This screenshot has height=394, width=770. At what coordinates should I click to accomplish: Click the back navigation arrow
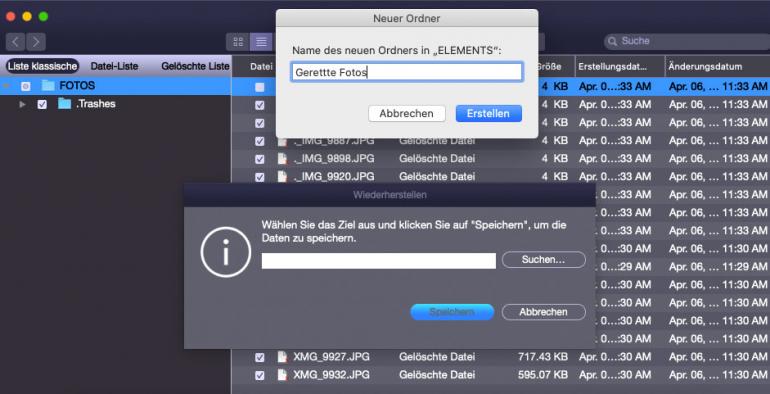coord(16,42)
